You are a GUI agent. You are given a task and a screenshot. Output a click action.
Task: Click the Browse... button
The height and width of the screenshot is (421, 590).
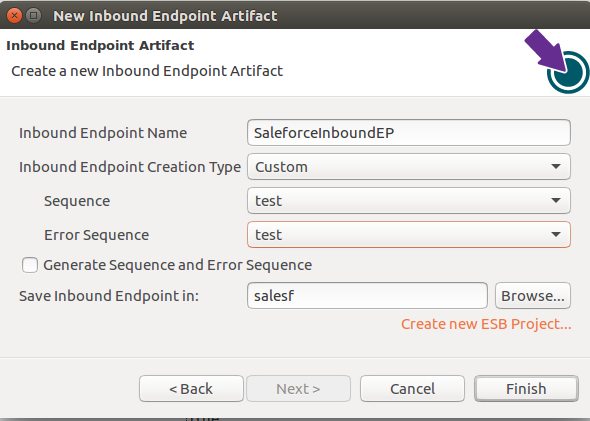pyautogui.click(x=533, y=296)
